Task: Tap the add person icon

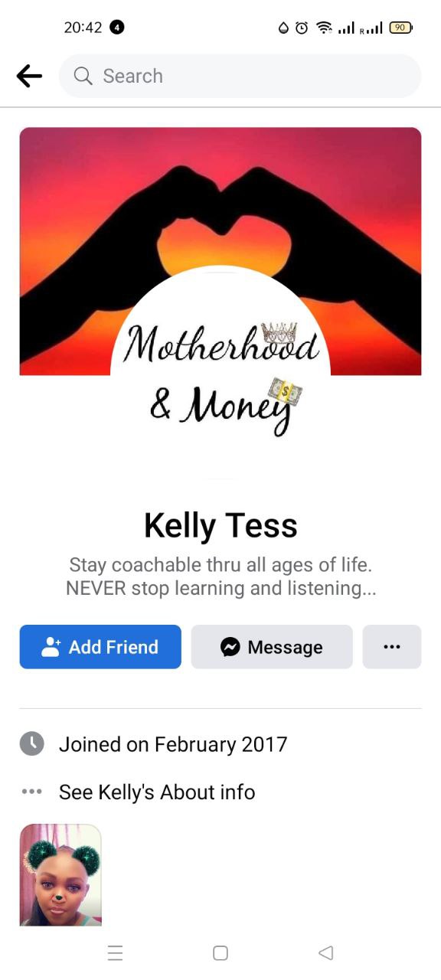Action: click(x=51, y=647)
